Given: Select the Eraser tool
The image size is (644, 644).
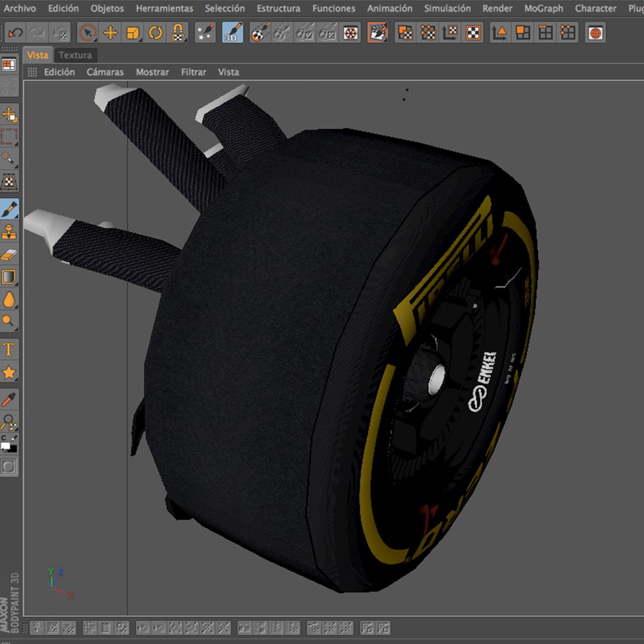Looking at the screenshot, I should tap(9, 254).
